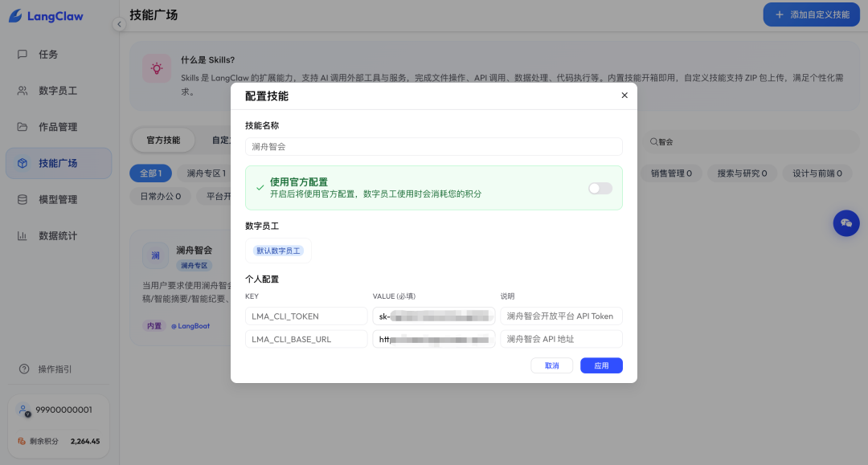
Task: Click the 取消 button
Action: pyautogui.click(x=551, y=365)
